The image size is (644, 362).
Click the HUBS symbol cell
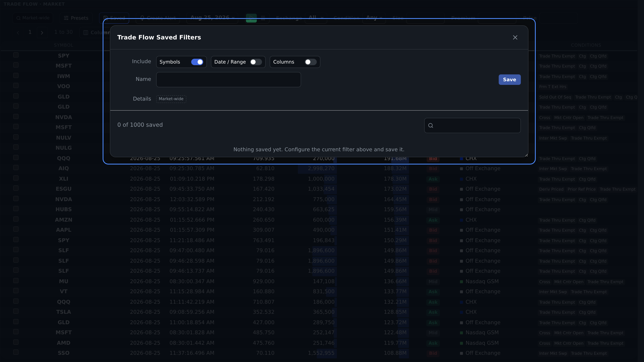[64, 209]
